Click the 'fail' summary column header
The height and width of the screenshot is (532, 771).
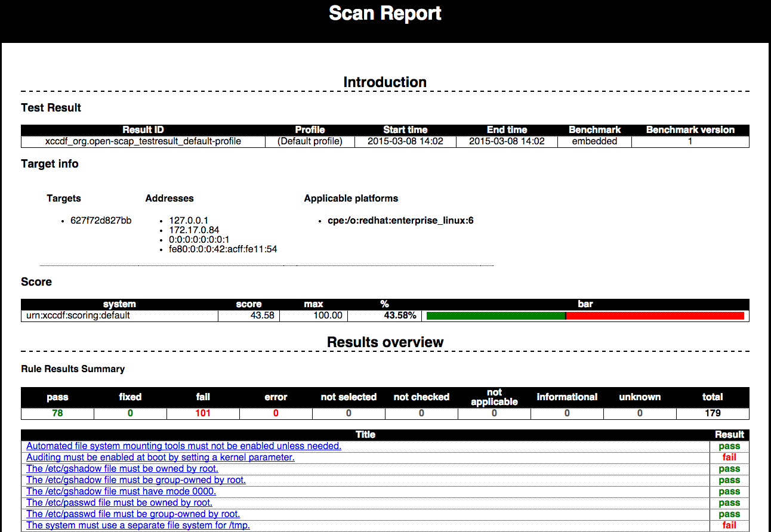click(x=203, y=397)
